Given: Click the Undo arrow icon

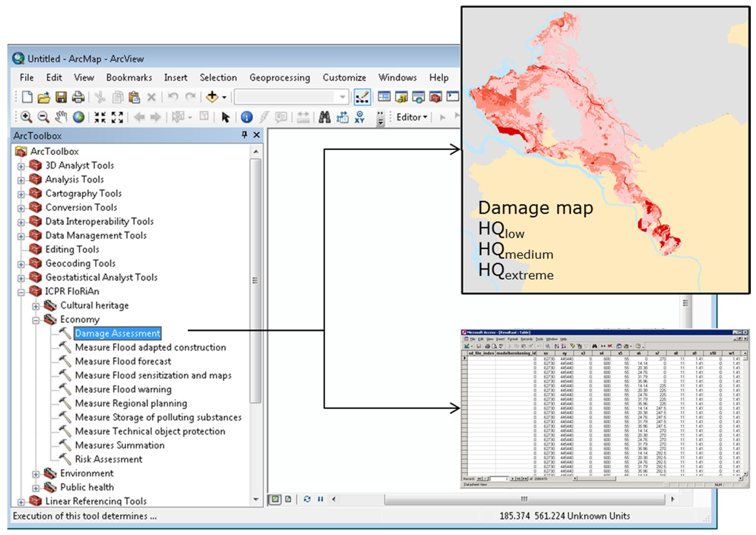Looking at the screenshot, I should click(x=173, y=97).
